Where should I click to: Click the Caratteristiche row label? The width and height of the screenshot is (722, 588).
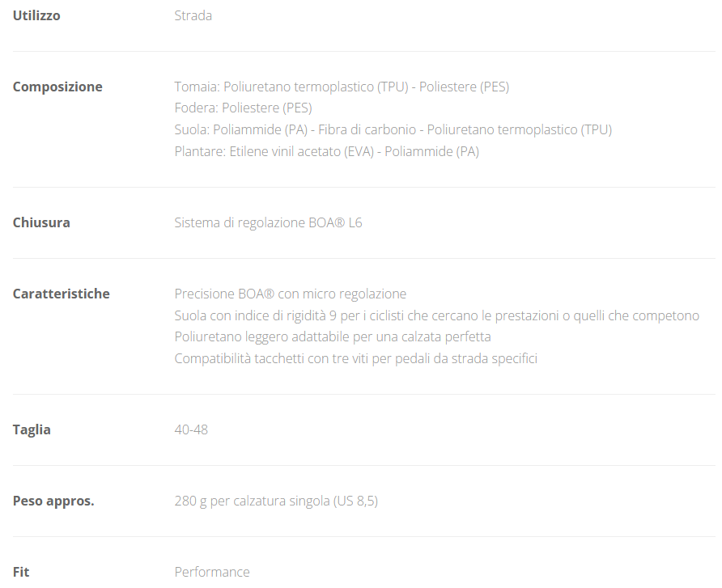point(61,294)
